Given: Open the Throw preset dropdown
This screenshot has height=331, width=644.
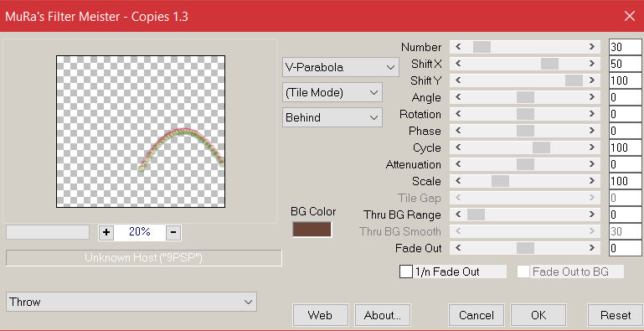Looking at the screenshot, I should pos(131,302).
